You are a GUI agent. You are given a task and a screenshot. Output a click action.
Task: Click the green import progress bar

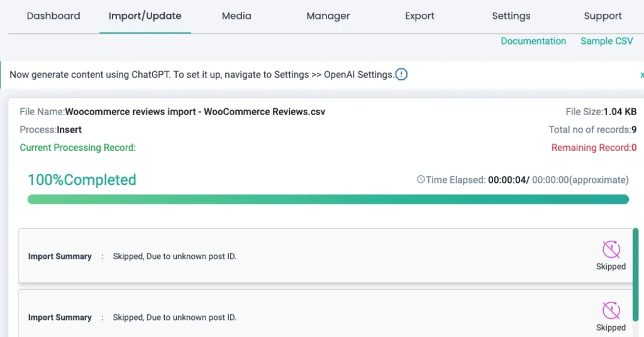coord(328,199)
